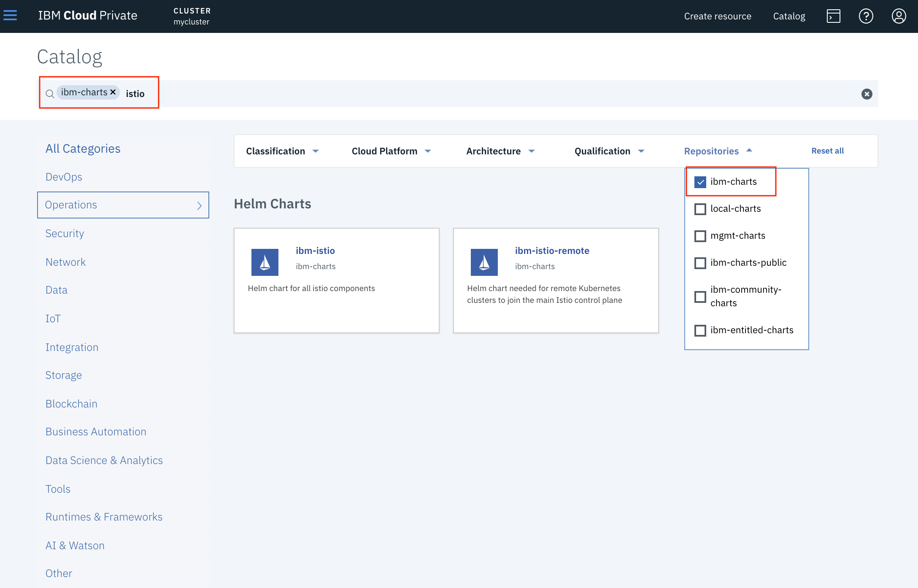Viewport: 918px width, 588px height.
Task: Click the search magnifier icon
Action: click(x=50, y=94)
